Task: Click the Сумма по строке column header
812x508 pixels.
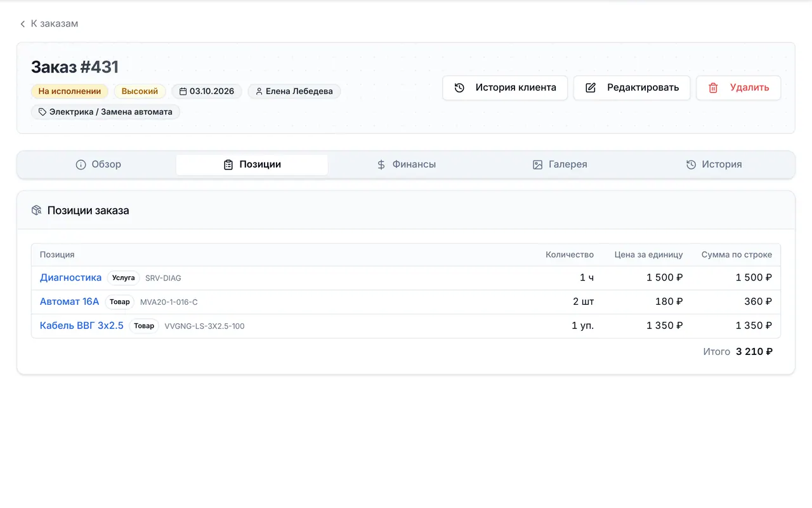Action: click(x=737, y=255)
